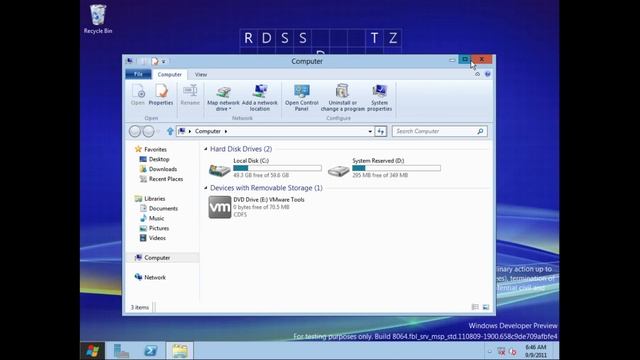
Task: Select DVD Drive (E:) VMware Tools
Action: tap(256, 207)
